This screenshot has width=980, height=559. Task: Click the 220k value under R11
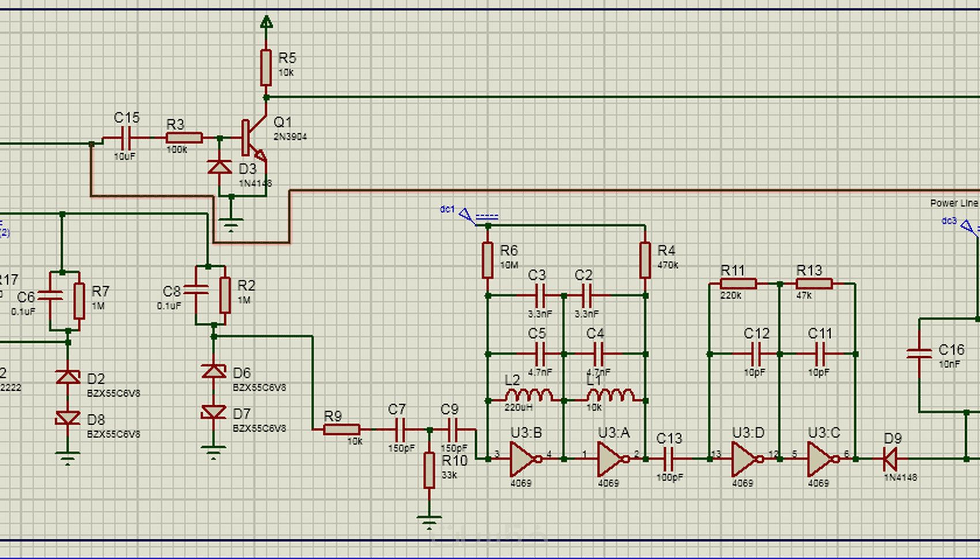[x=730, y=296]
